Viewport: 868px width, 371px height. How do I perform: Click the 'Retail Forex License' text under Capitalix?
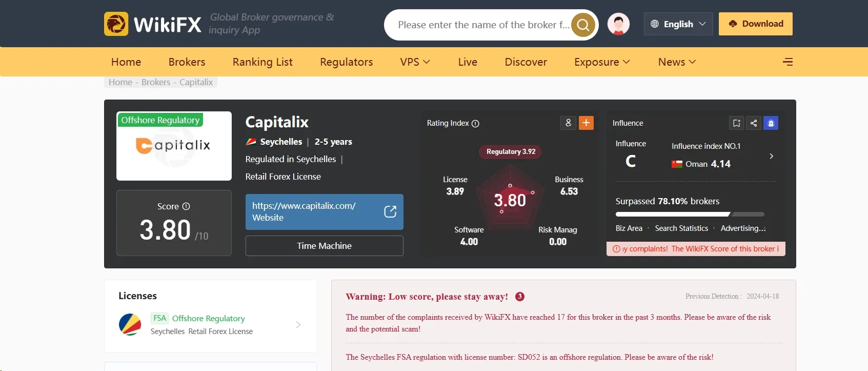283,177
